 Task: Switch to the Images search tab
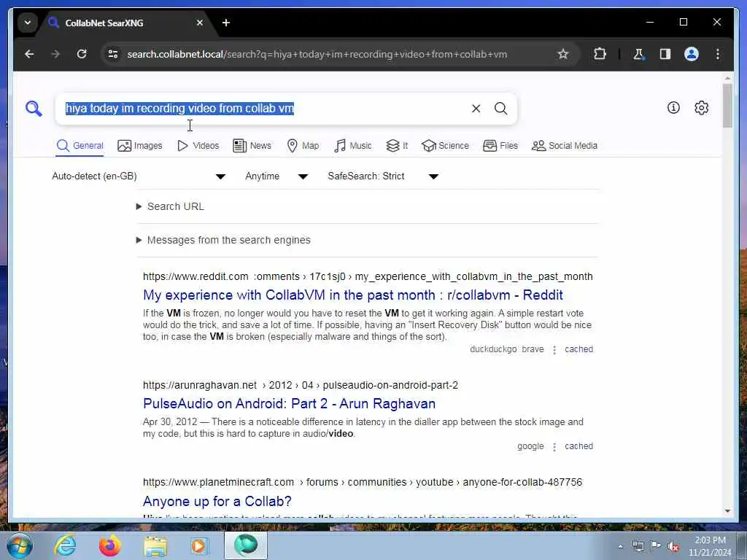click(139, 146)
